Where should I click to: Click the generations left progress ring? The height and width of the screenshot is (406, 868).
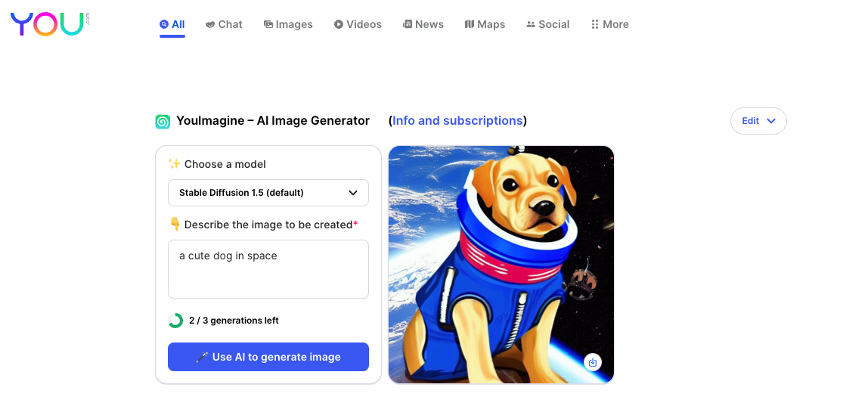pyautogui.click(x=175, y=321)
